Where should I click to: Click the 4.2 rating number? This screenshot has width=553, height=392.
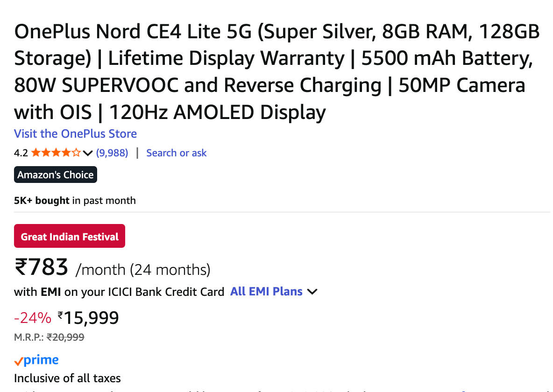21,153
